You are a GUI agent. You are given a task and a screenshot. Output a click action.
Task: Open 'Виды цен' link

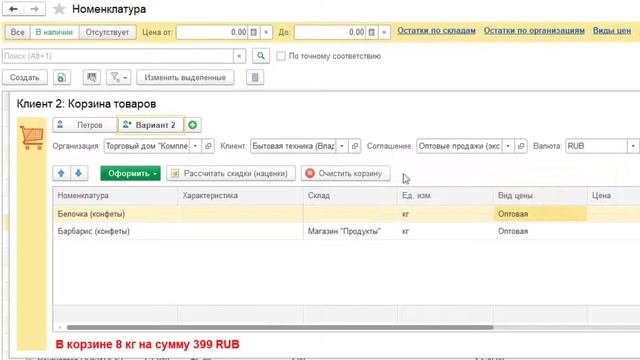click(612, 31)
